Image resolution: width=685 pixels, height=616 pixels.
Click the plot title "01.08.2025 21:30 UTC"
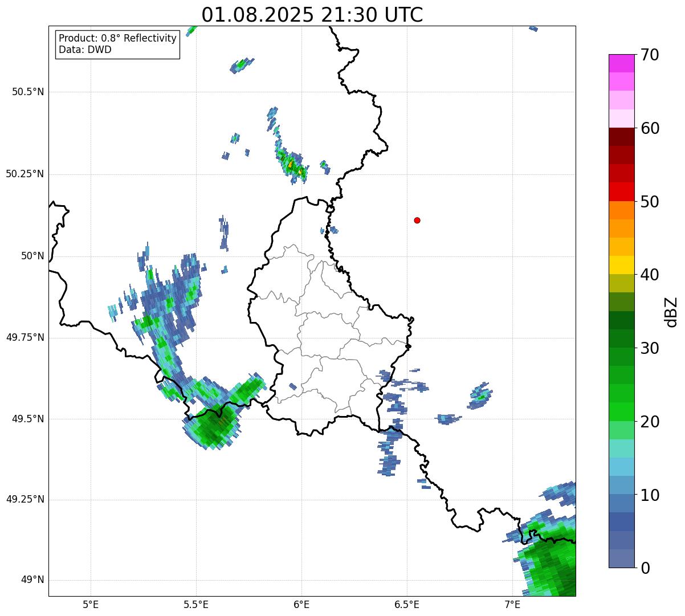[x=312, y=15]
